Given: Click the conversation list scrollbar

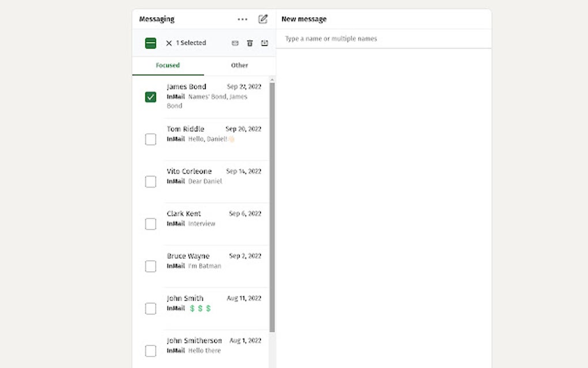Looking at the screenshot, I should [x=272, y=208].
